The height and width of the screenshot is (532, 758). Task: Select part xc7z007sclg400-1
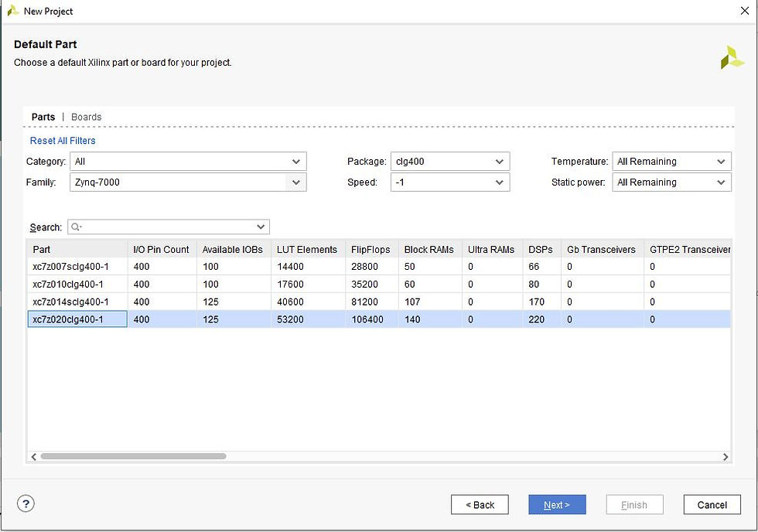70,266
